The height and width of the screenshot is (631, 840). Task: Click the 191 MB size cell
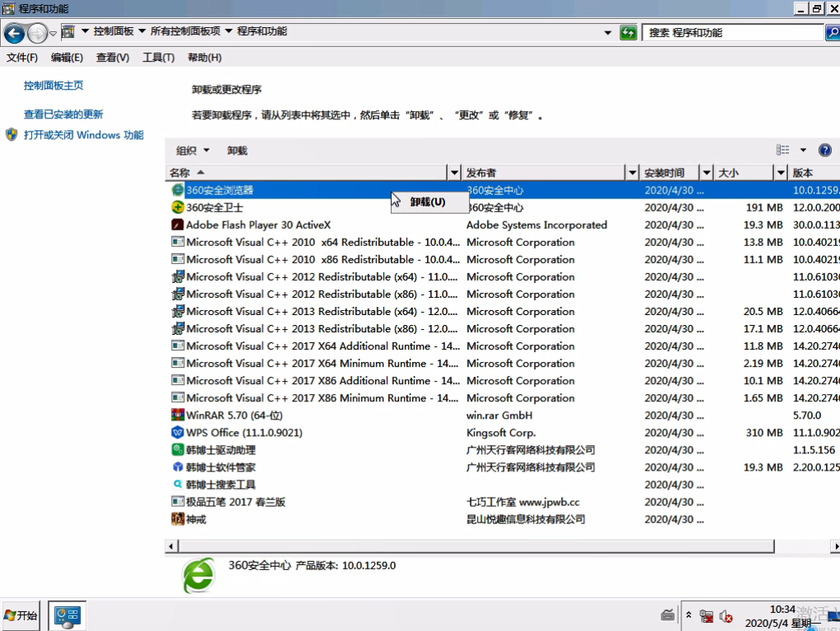click(764, 207)
